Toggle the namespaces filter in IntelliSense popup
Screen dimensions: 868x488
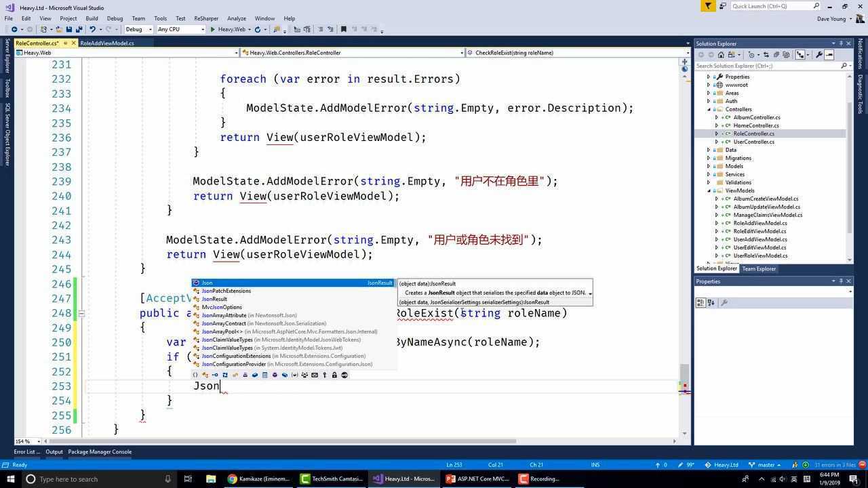(x=195, y=375)
